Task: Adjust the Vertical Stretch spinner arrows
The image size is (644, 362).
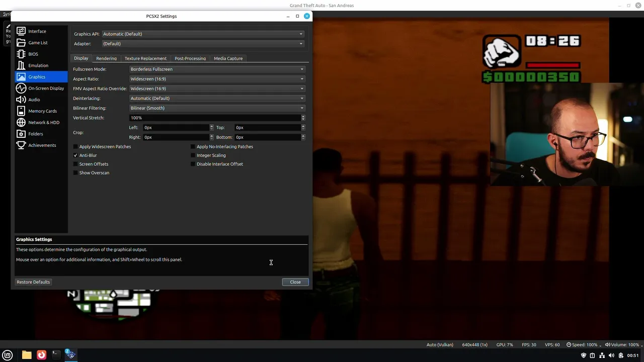Action: 303,118
